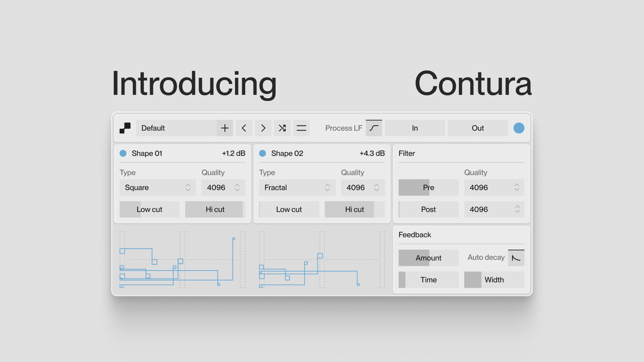Open Filter Pre Quality 4096 selector
Viewport: 644px width, 362px height.
(494, 187)
